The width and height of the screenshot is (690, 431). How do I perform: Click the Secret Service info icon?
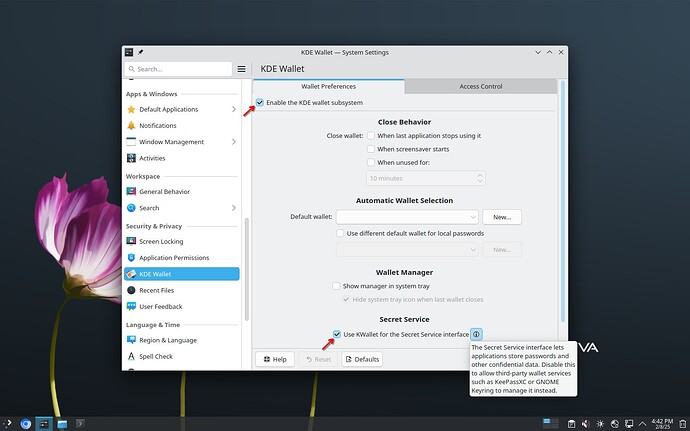476,335
